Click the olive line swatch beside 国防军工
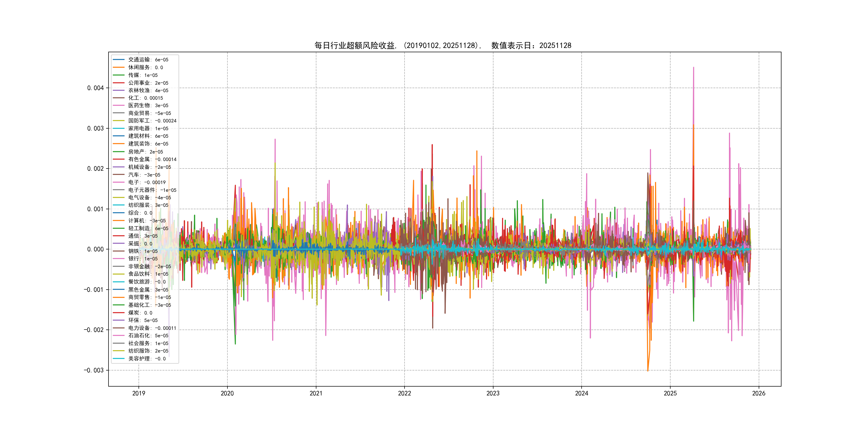Image resolution: width=868 pixels, height=434 pixels. point(119,121)
